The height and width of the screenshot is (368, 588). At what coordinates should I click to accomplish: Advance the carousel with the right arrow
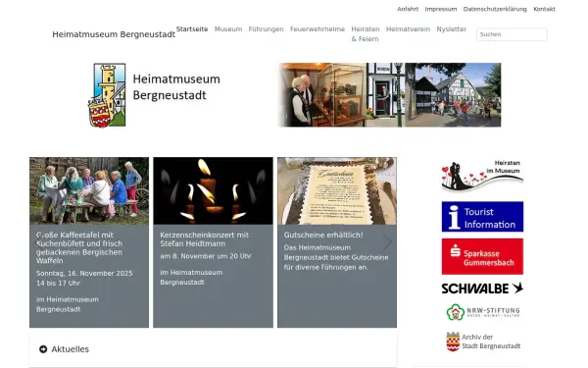coord(387,242)
